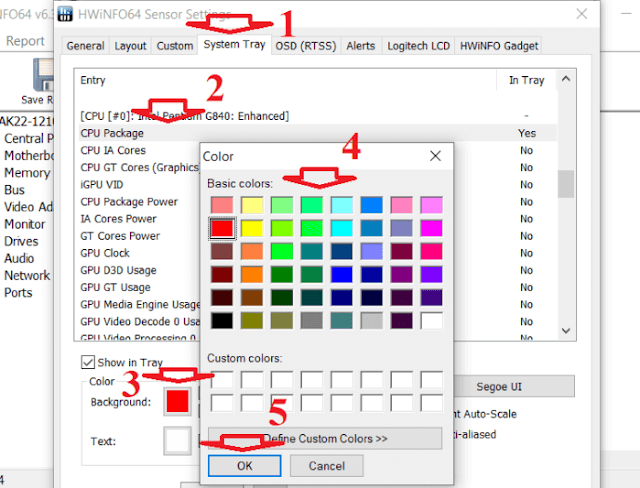
Task: Select the light salmon pink basic color
Action: pos(222,205)
